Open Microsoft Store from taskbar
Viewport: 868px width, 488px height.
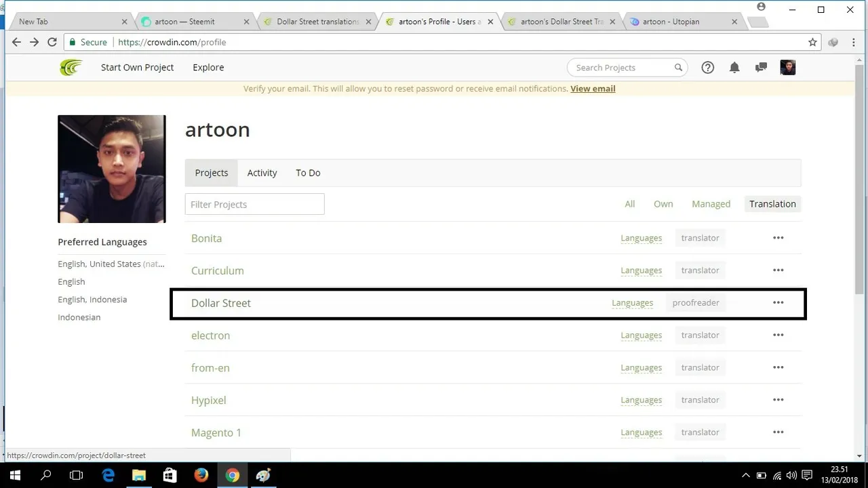click(x=170, y=475)
